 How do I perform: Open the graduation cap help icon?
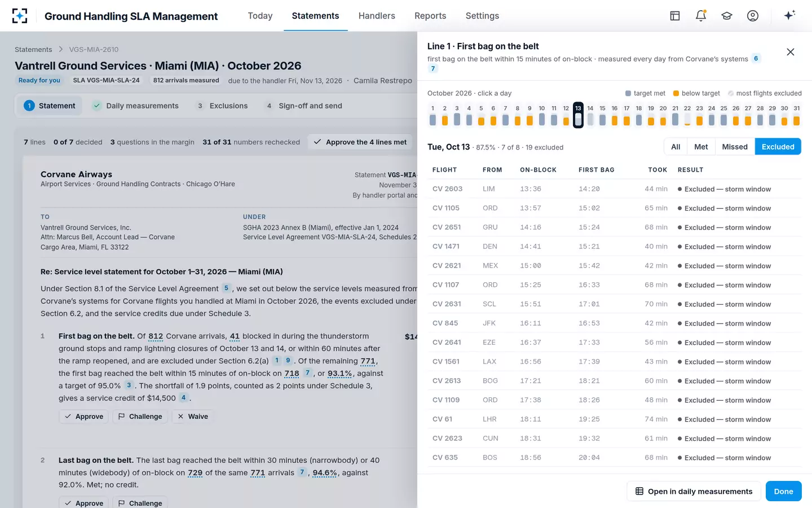(727, 16)
